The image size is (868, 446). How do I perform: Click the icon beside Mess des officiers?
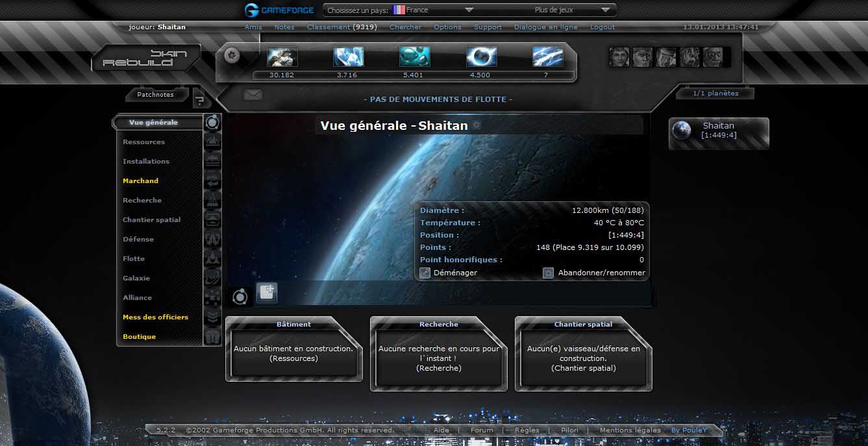click(x=213, y=317)
